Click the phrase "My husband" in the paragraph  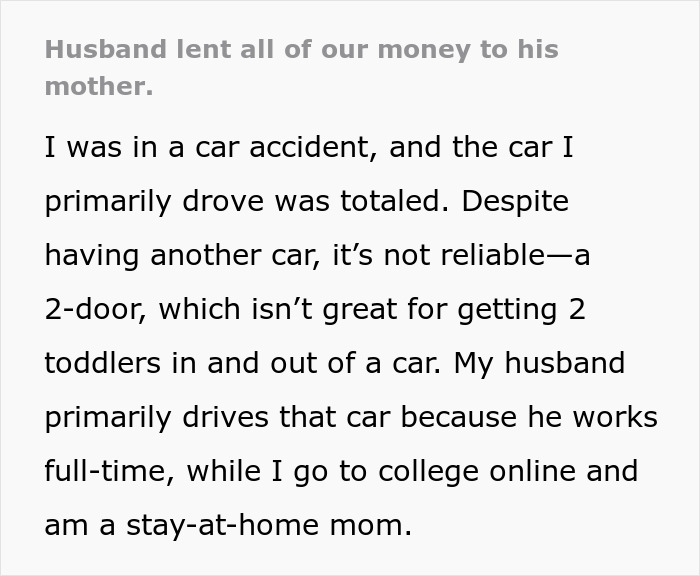coord(539,363)
